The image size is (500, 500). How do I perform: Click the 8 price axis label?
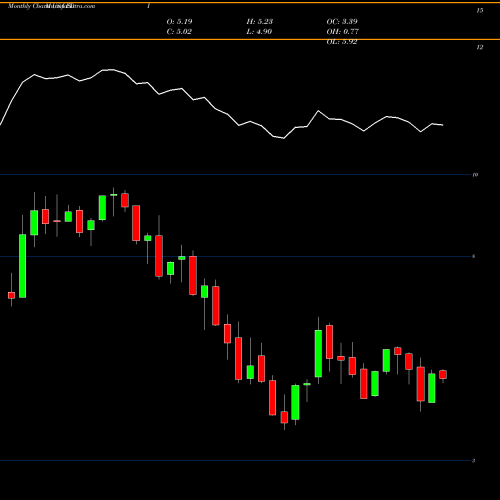[x=474, y=256]
